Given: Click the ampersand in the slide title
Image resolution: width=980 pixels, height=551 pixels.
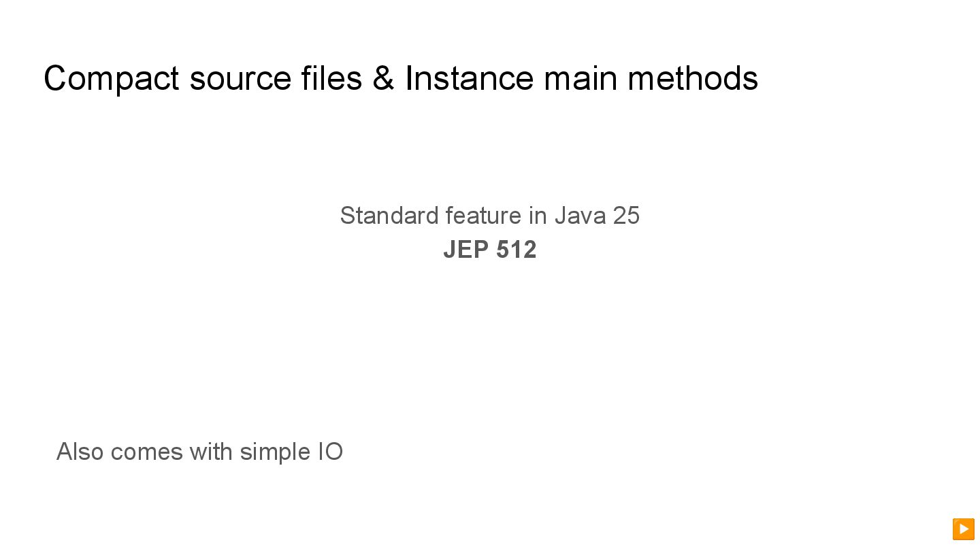Looking at the screenshot, I should pos(383,78).
